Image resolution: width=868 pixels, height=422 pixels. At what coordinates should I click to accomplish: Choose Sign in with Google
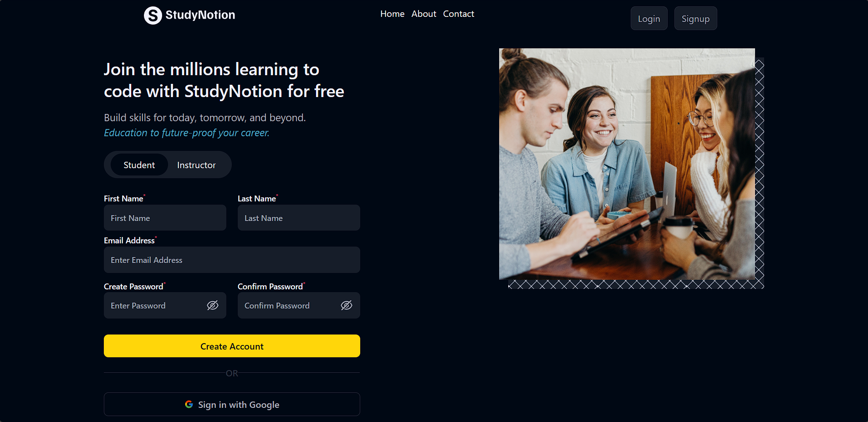pyautogui.click(x=232, y=404)
